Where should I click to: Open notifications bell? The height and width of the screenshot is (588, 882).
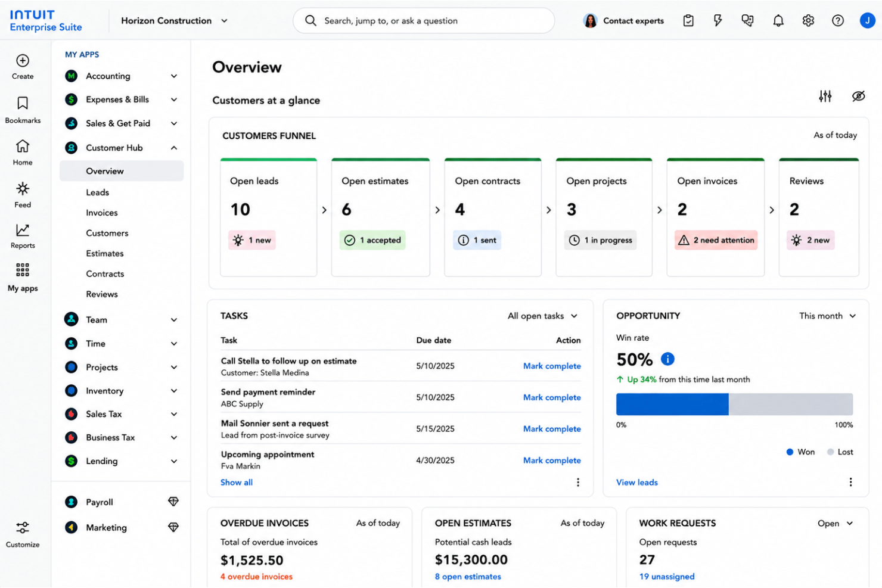pos(778,21)
